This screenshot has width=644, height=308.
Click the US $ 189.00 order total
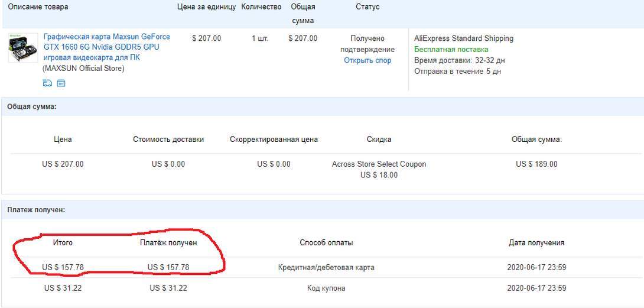tap(536, 164)
